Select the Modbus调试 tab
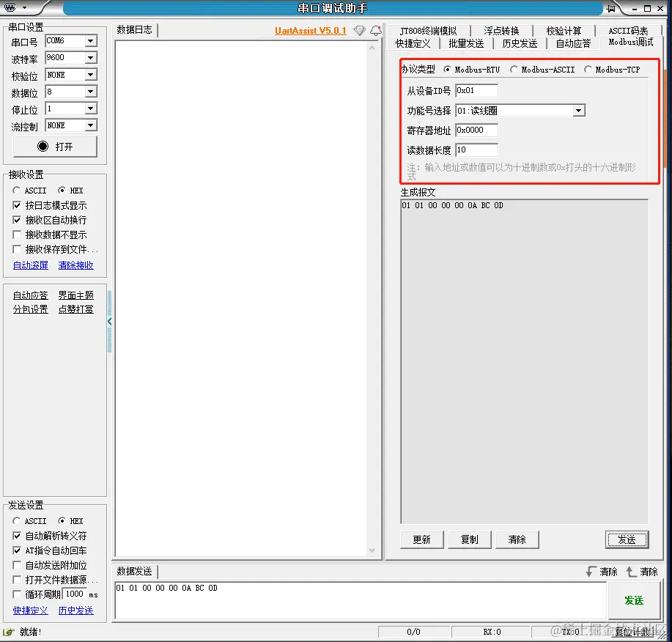 631,42
